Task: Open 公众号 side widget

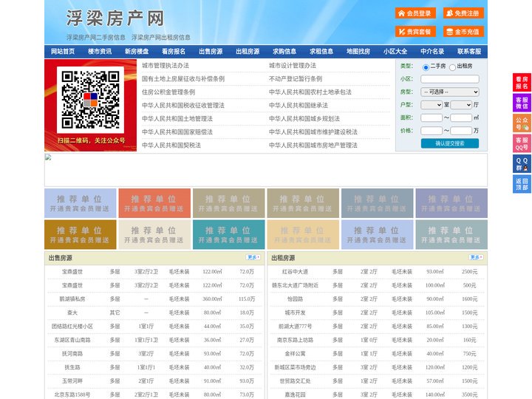Action: pyautogui.click(x=522, y=123)
